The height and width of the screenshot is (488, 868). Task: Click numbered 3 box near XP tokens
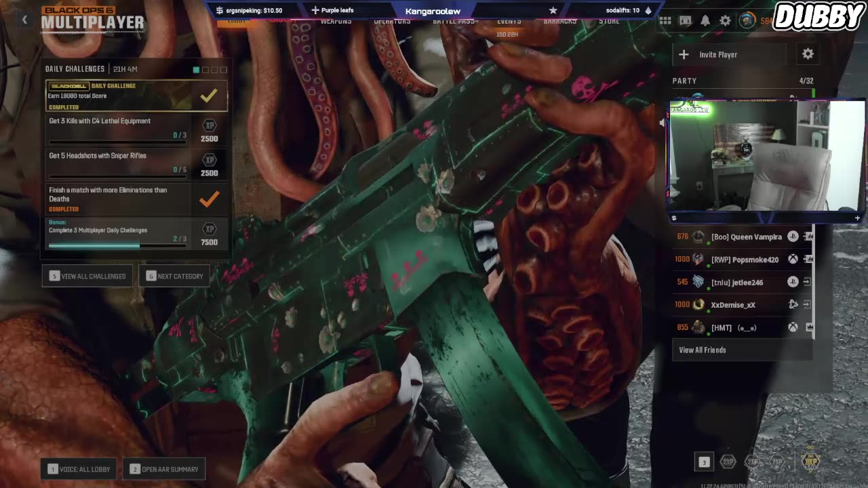(704, 462)
